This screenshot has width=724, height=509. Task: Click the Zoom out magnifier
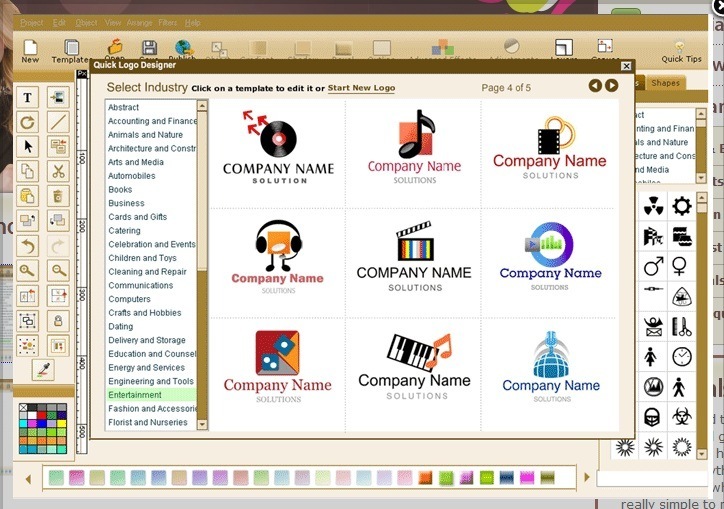click(x=58, y=271)
